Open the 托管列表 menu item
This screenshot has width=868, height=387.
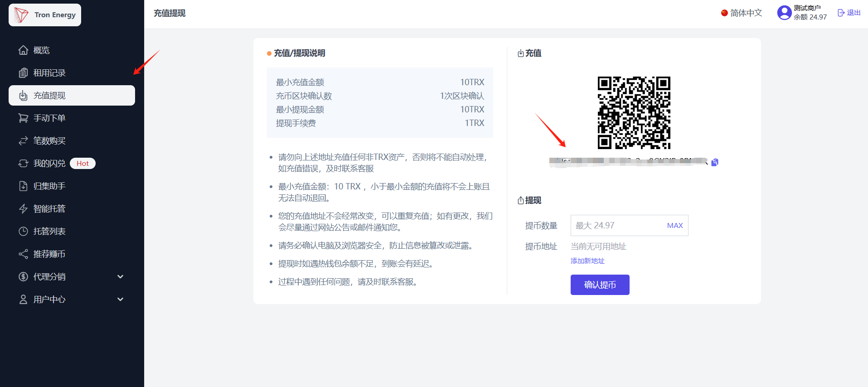(72, 232)
